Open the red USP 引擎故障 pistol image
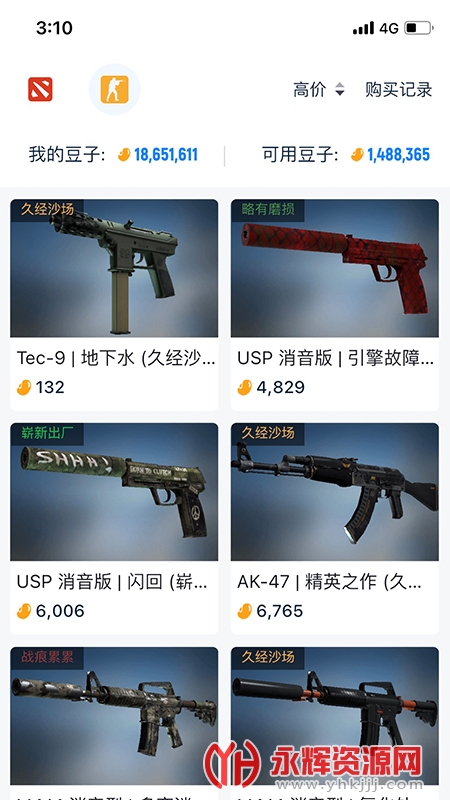This screenshot has width=450, height=800. pos(335,268)
